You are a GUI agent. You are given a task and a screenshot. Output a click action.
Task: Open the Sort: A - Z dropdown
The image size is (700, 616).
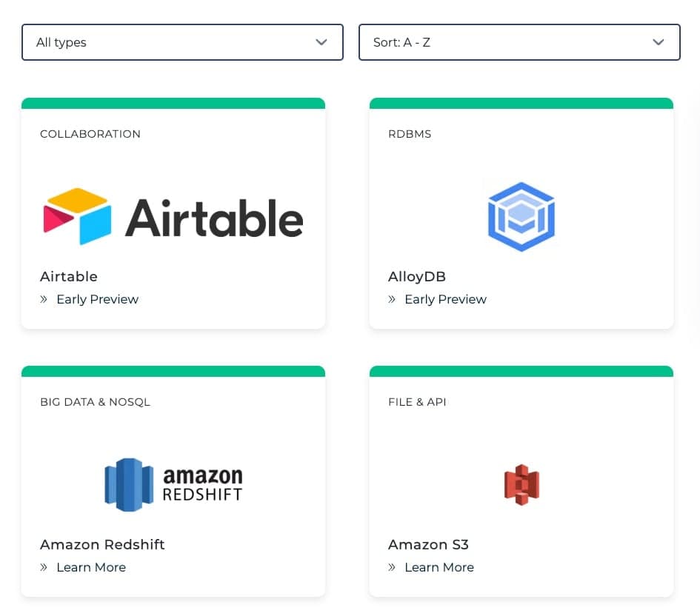click(519, 42)
